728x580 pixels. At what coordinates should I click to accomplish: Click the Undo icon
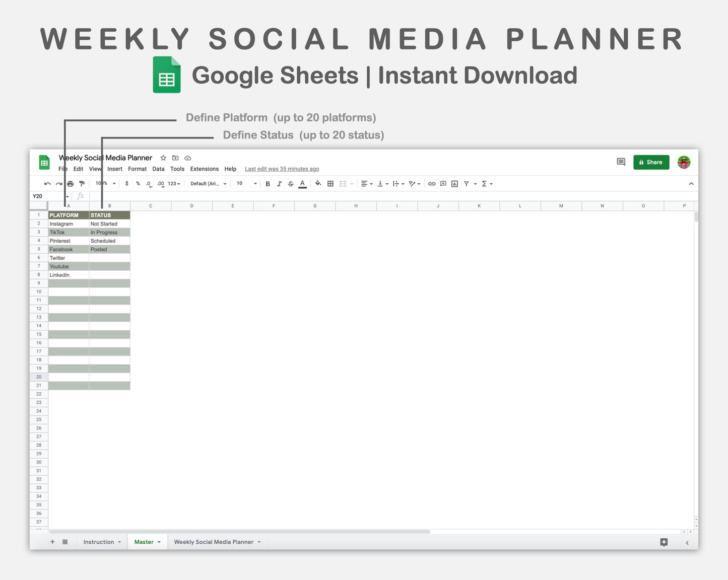pyautogui.click(x=47, y=183)
